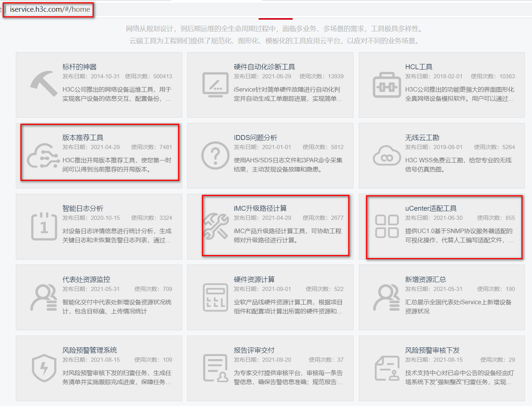The height and width of the screenshot is (406, 532).
Task: Click usage count text 使用次数: 5264
Action: tap(495, 147)
